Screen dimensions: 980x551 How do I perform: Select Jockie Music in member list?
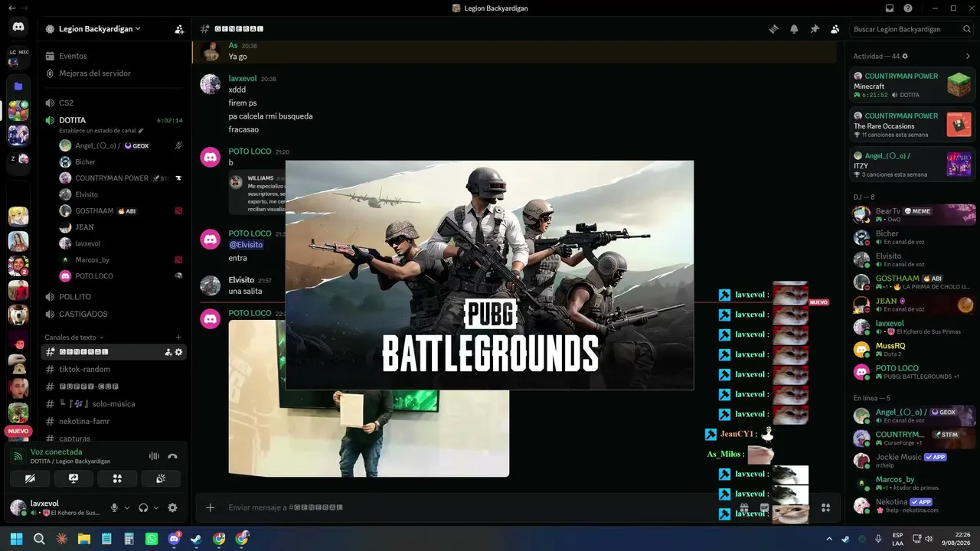tap(913, 461)
